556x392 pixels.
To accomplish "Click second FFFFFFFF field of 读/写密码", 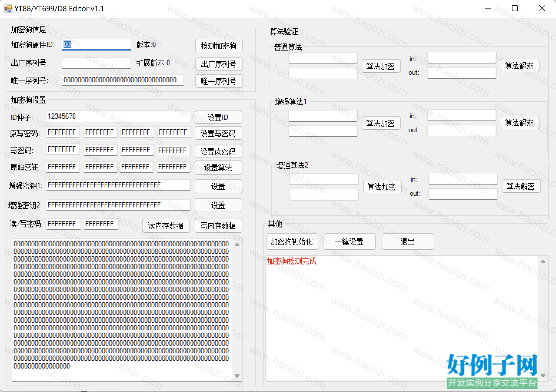I will click(101, 224).
